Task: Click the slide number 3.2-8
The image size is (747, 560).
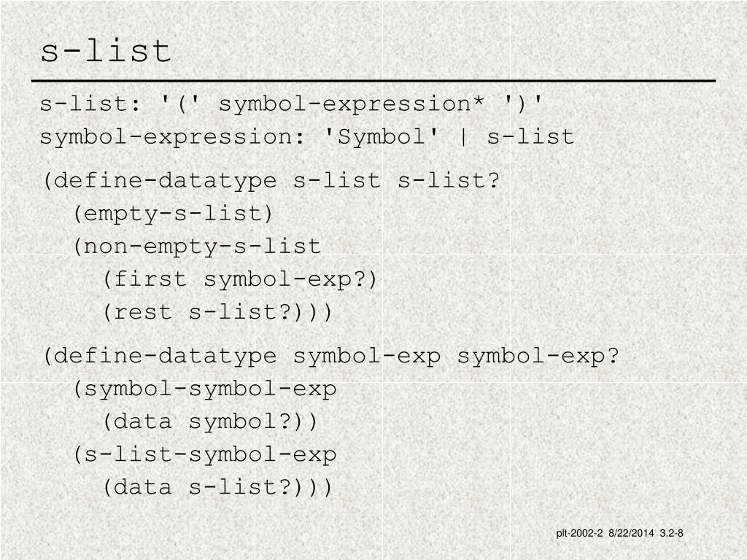Action: [x=671, y=534]
